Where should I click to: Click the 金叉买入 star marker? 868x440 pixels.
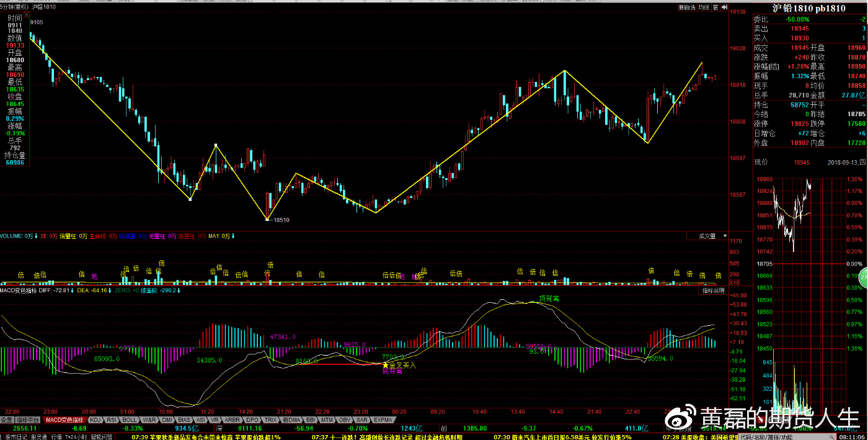pyautogui.click(x=385, y=366)
